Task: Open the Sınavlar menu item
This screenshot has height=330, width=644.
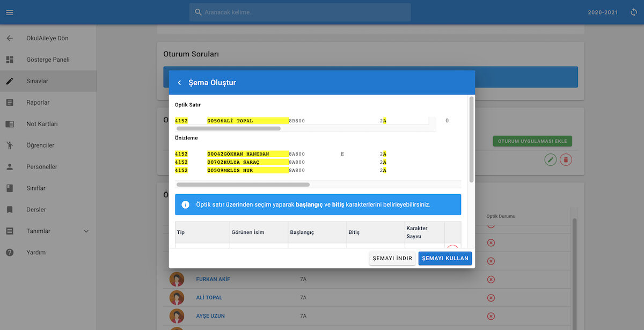Action: [48, 81]
